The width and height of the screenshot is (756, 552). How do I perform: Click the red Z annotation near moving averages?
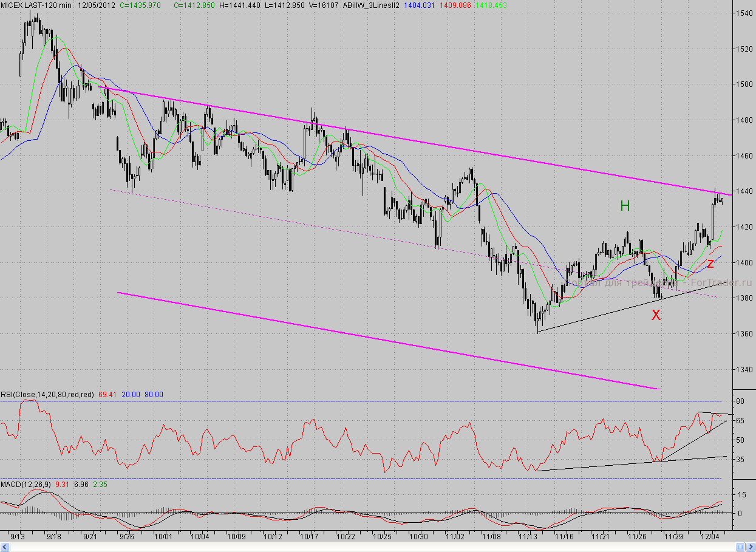(710, 263)
